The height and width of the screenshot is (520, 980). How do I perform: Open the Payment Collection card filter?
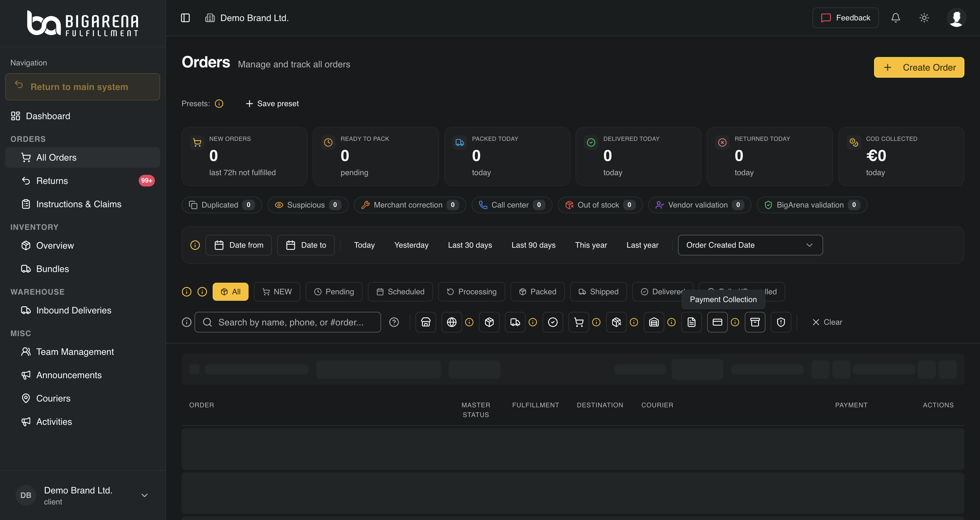[717, 322]
